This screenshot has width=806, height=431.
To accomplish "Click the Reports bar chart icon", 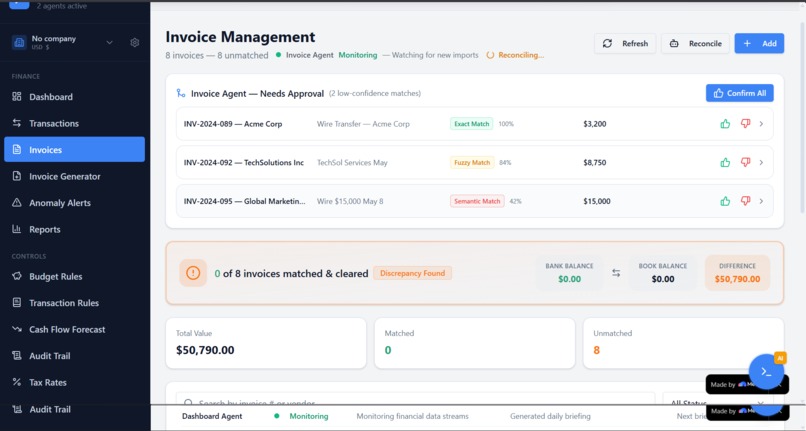I will click(17, 229).
